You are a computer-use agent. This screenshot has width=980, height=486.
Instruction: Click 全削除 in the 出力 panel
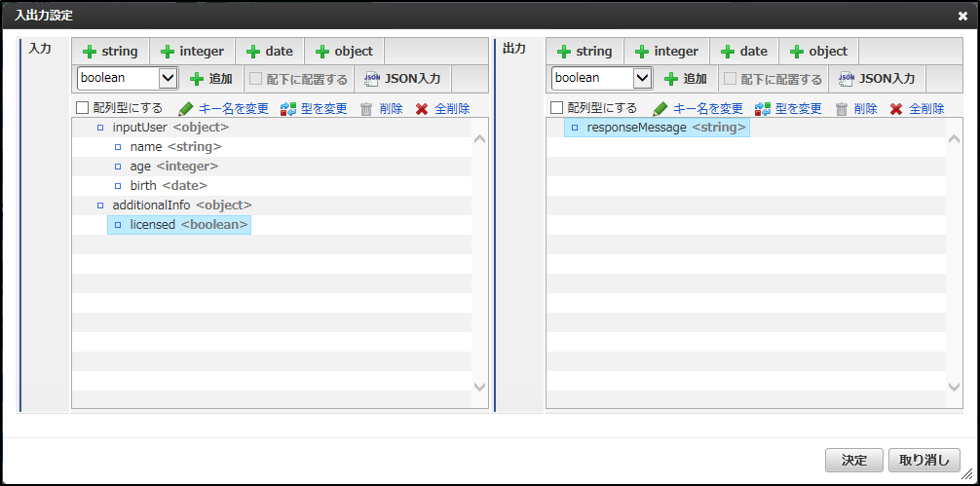pyautogui.click(x=917, y=109)
